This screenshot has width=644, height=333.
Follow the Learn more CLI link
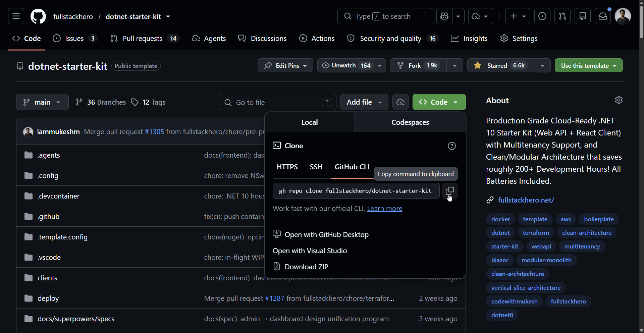(385, 209)
